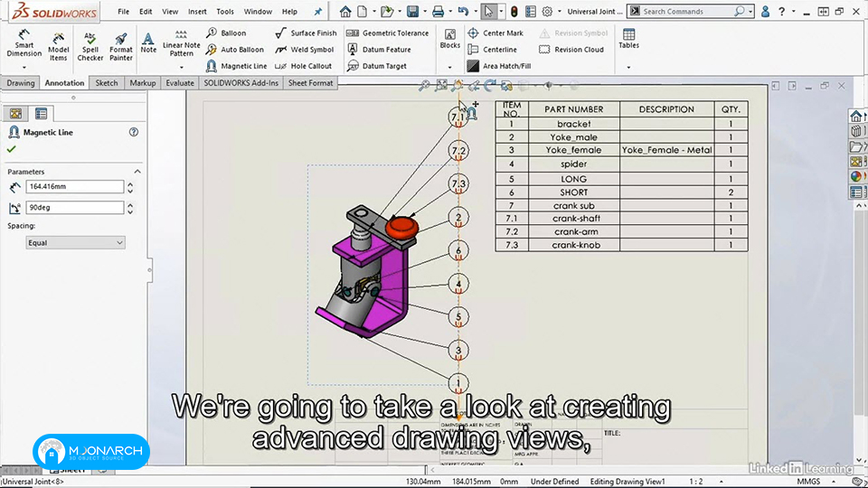This screenshot has height=488, width=868.
Task: Expand the Linear Note Pattern dropdown arrow
Action: [181, 67]
